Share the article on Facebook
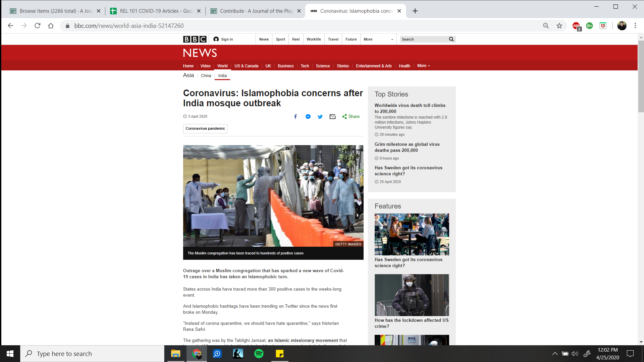 (x=296, y=117)
